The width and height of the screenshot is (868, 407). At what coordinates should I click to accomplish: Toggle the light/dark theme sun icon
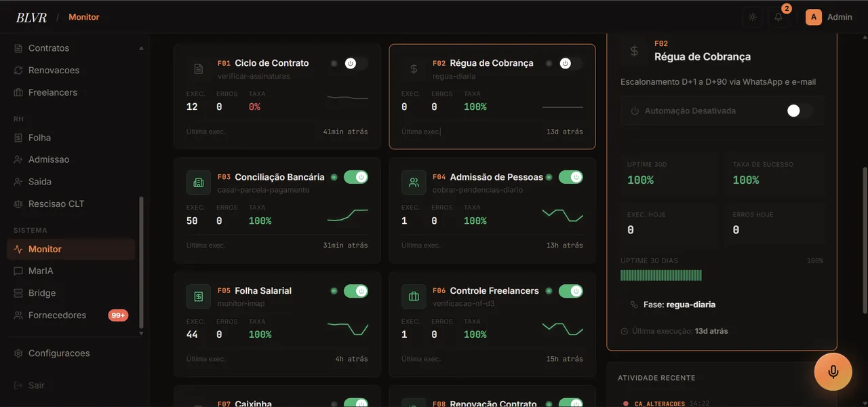tap(753, 17)
